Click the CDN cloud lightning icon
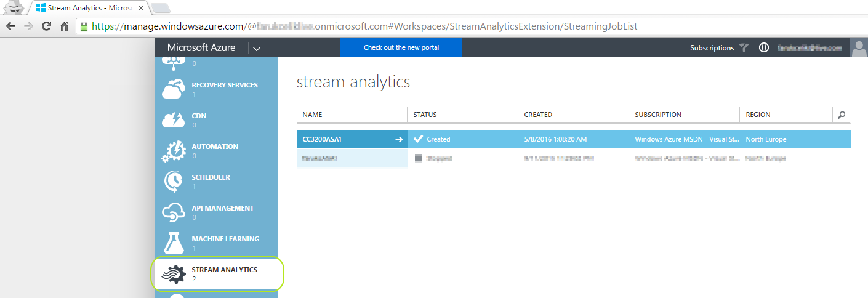 (173, 119)
